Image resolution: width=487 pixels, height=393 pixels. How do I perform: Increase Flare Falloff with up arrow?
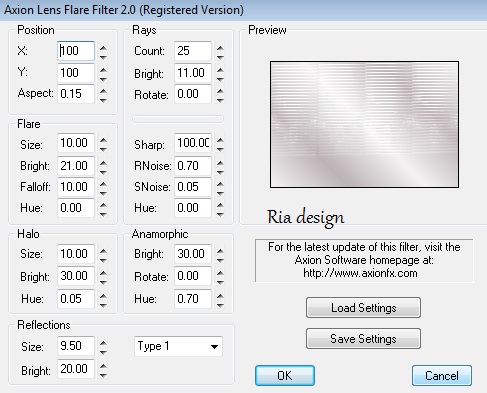tap(103, 184)
